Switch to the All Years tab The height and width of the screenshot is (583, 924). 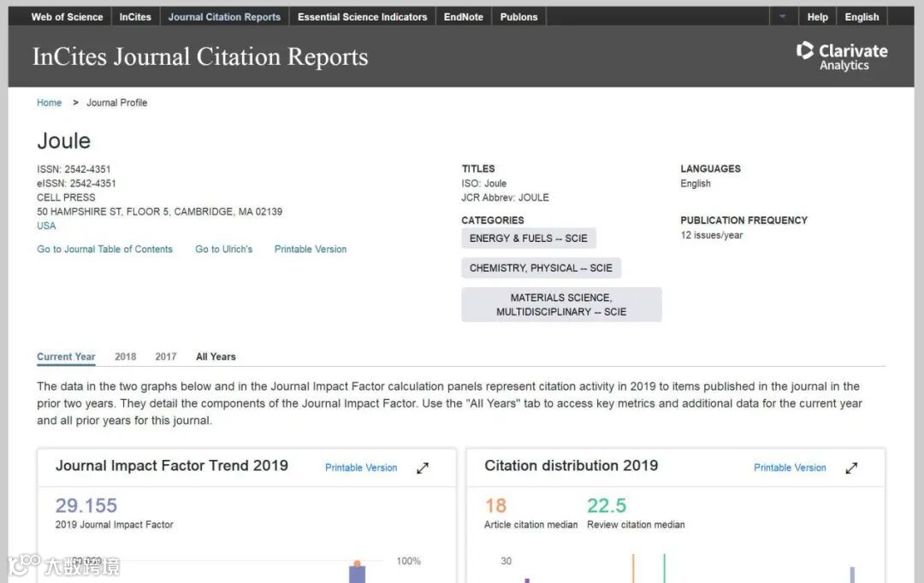coord(216,356)
